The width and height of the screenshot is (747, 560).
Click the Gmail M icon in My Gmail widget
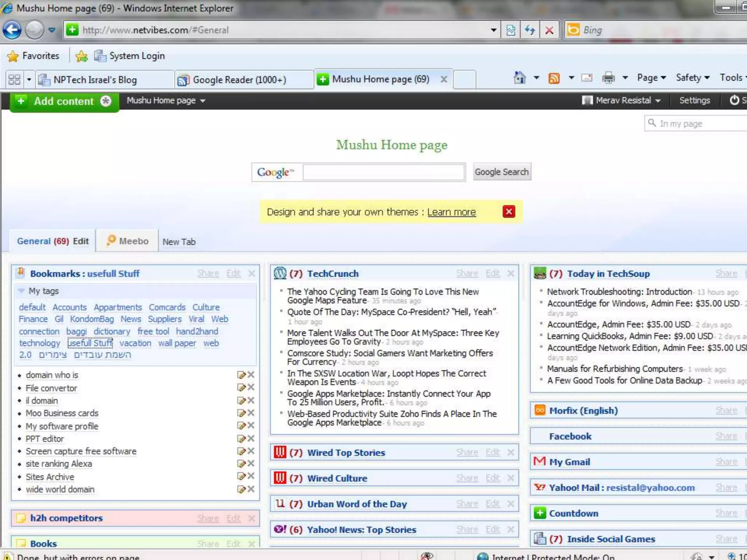(539, 461)
